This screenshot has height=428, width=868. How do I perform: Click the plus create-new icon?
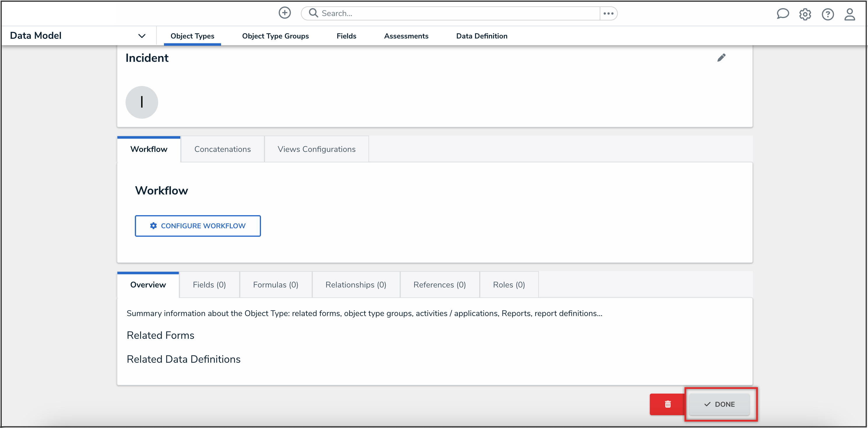click(x=284, y=13)
